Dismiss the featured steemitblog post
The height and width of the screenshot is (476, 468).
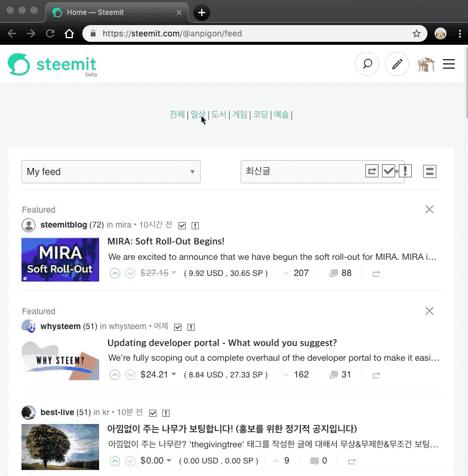[x=429, y=209]
